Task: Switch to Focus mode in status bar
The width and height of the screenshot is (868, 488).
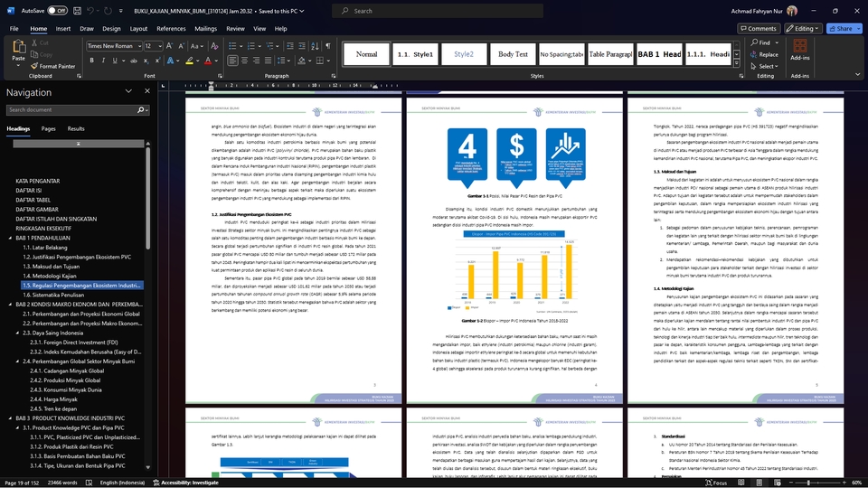Action: pos(716,483)
